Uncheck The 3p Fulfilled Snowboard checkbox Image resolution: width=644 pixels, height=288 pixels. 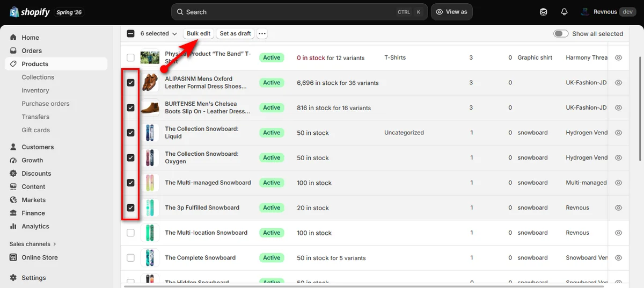point(130,207)
